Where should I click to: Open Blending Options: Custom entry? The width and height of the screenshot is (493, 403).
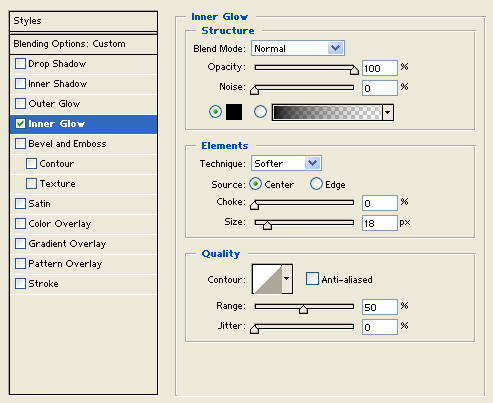83,44
